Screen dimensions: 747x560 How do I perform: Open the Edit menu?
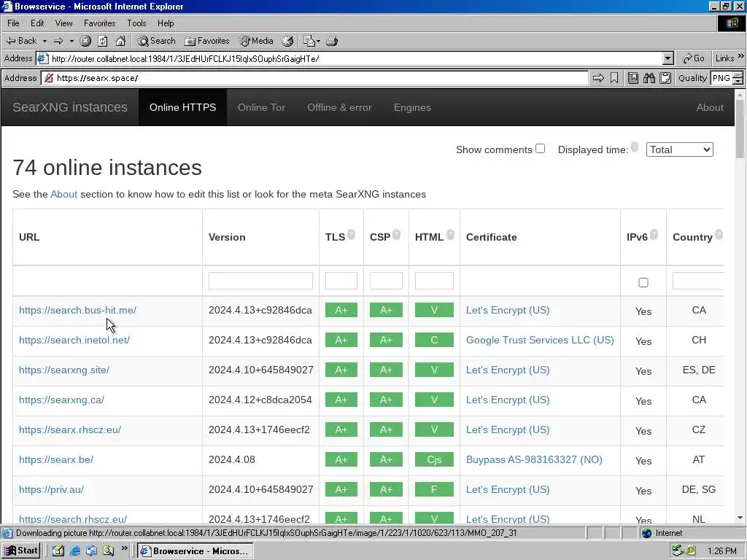[37, 23]
